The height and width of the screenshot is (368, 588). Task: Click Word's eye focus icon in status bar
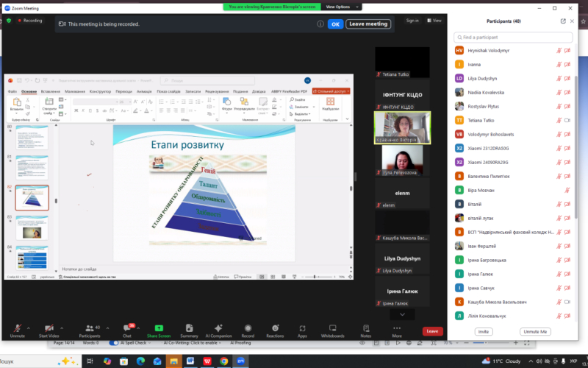pyautogui.click(x=362, y=343)
